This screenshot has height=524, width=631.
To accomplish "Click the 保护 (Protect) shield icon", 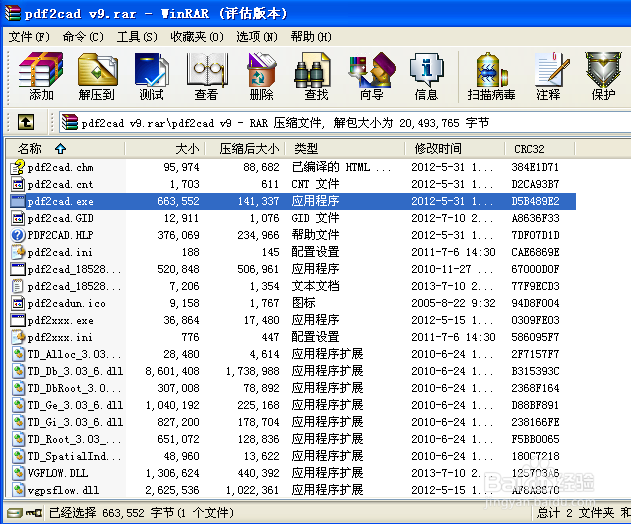I will 603,76.
